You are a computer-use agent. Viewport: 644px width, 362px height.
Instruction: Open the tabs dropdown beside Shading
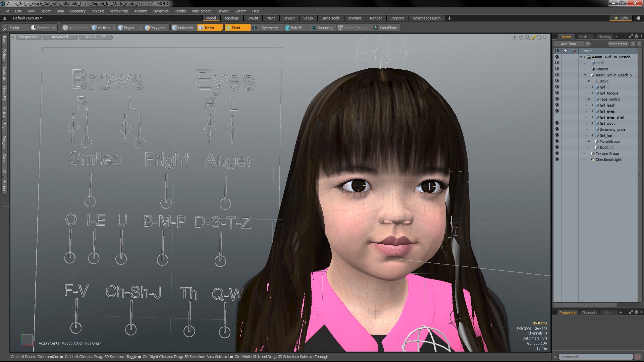(x=616, y=37)
